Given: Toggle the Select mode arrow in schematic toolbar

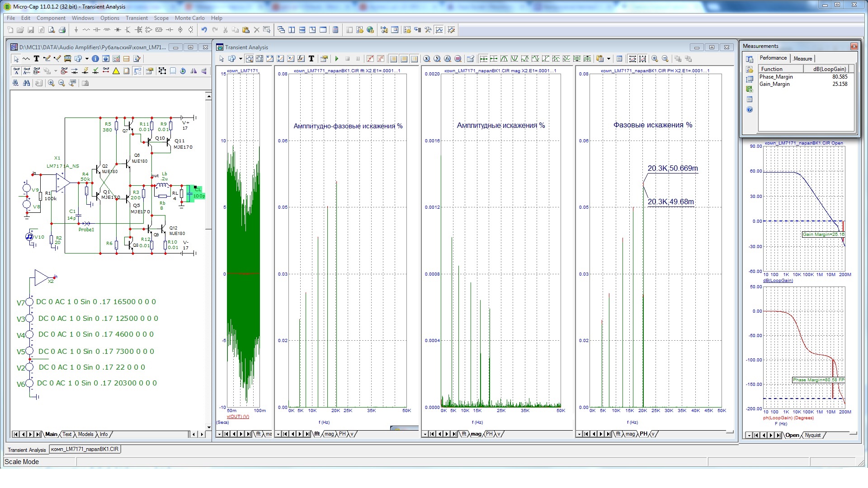Looking at the screenshot, I should click(x=16, y=59).
